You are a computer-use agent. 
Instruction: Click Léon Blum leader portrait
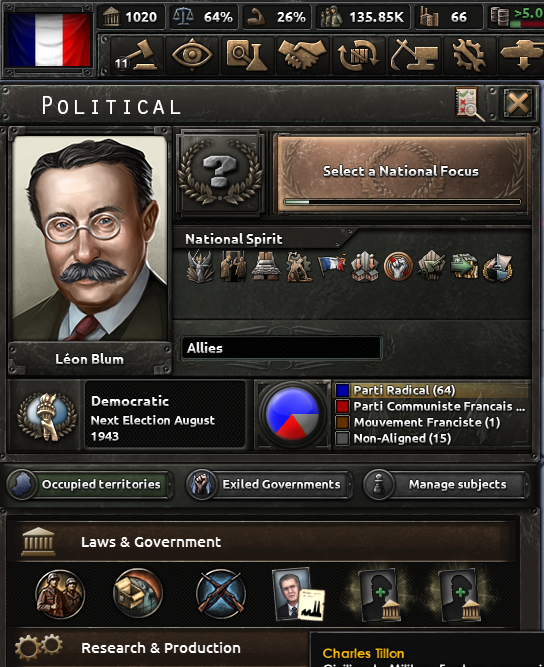(x=89, y=238)
